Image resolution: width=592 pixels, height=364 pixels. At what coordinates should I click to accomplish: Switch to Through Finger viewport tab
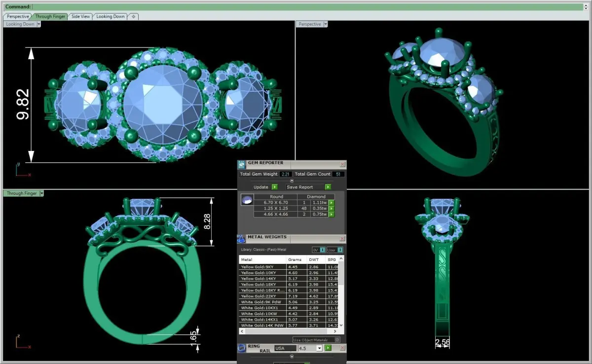click(x=50, y=16)
